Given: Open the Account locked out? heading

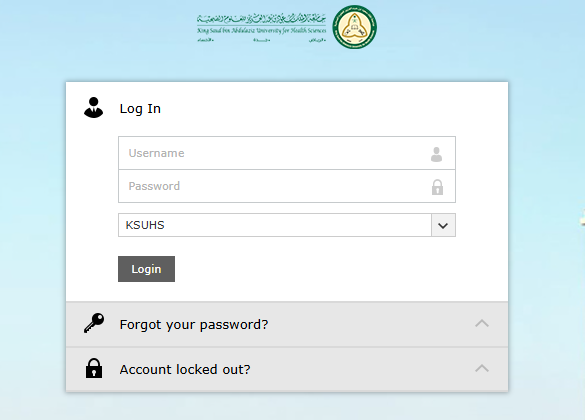Looking at the screenshot, I should pos(185,370).
